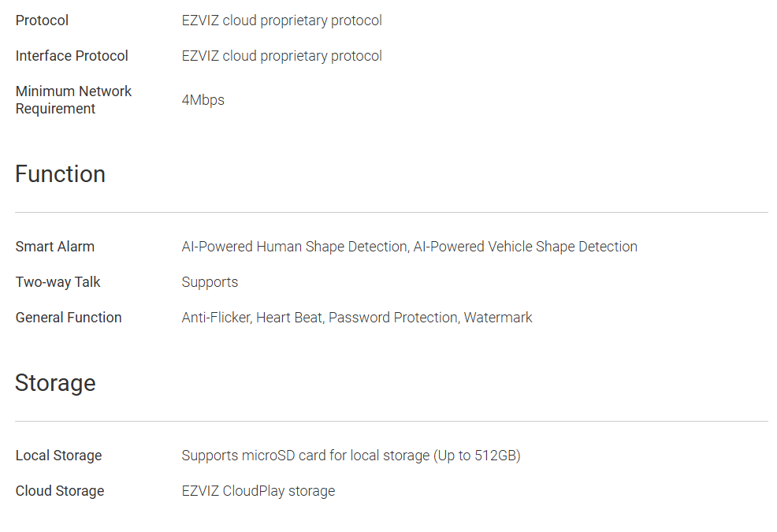Click the Interface Protocol label
The image size is (777, 532).
(x=72, y=56)
